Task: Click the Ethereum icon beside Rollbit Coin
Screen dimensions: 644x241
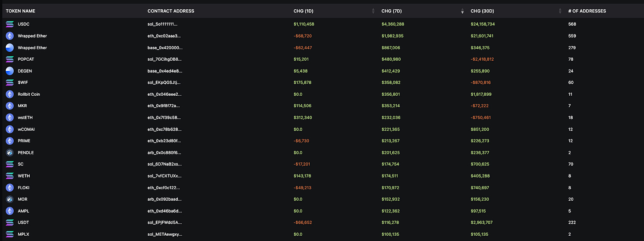Action: [x=10, y=94]
